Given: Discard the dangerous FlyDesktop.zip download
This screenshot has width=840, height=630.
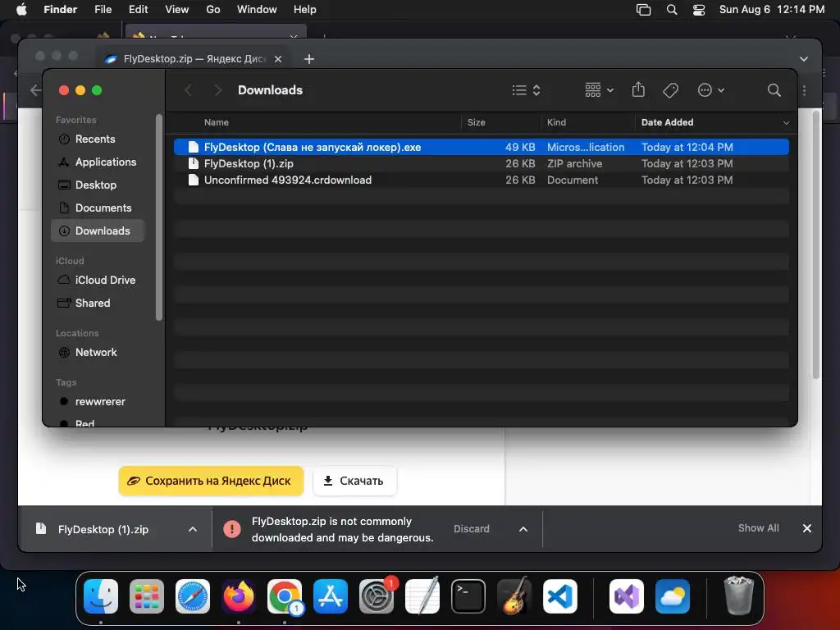Looking at the screenshot, I should (x=472, y=529).
